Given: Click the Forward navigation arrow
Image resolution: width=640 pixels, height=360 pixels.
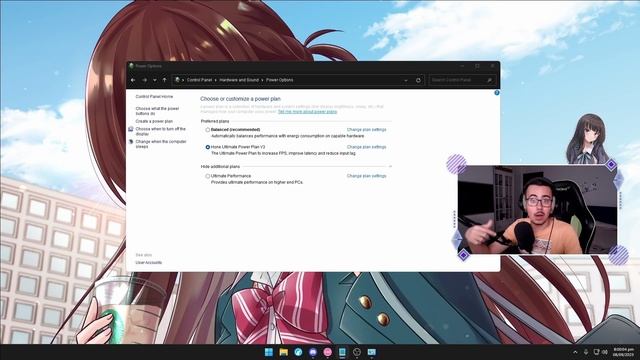Looking at the screenshot, I should [144, 80].
